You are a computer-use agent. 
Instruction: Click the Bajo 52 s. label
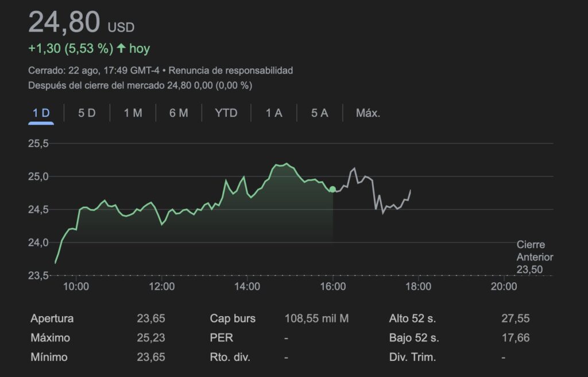(x=414, y=337)
